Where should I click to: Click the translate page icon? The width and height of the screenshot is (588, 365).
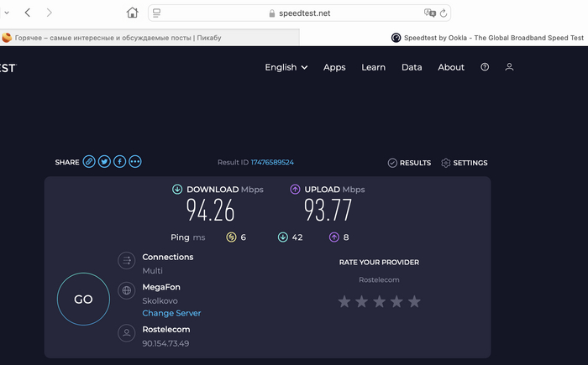tap(430, 13)
